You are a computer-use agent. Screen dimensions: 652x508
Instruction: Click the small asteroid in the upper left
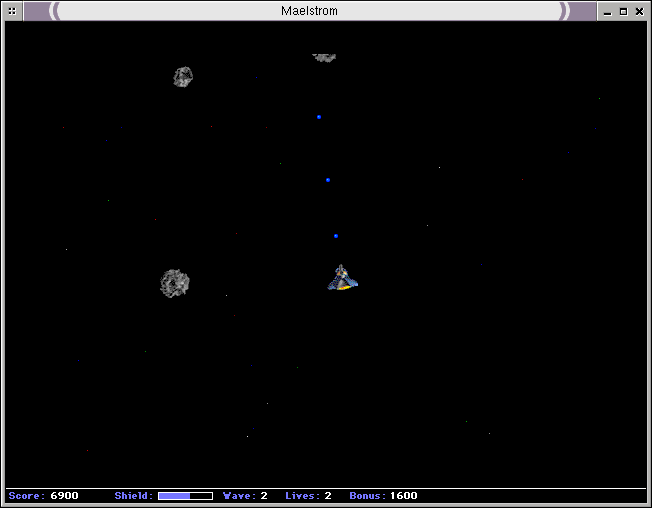pos(183,76)
